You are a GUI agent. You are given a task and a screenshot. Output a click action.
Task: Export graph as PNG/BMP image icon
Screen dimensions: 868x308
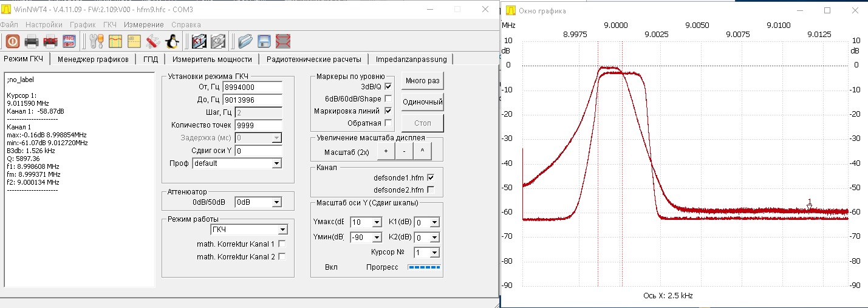pos(69,41)
